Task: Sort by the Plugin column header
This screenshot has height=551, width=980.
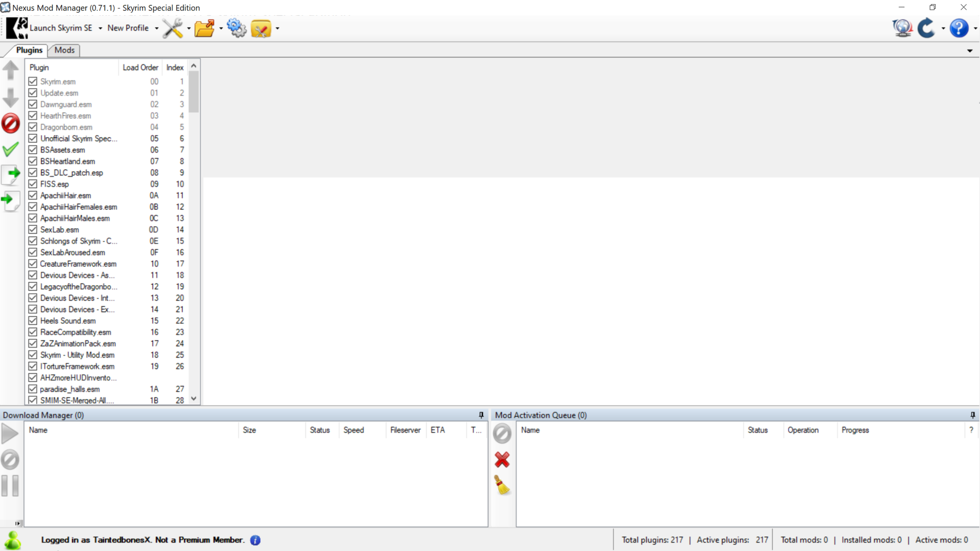Action: [x=71, y=67]
